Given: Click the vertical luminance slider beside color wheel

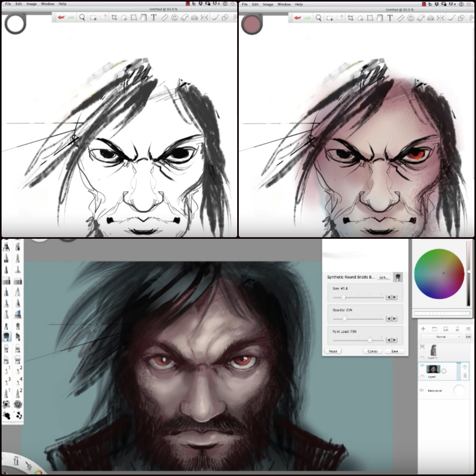Looking at the screenshot, I should pos(468,274).
